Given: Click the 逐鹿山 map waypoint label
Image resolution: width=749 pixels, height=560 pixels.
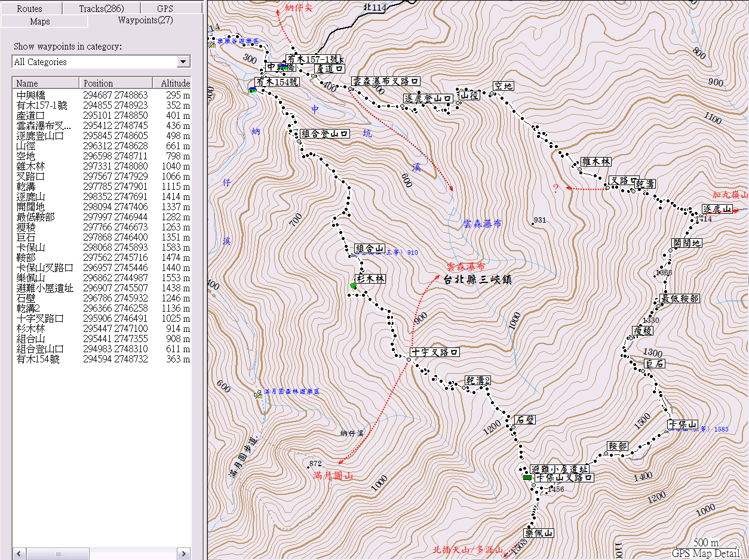Looking at the screenshot, I should tap(717, 209).
